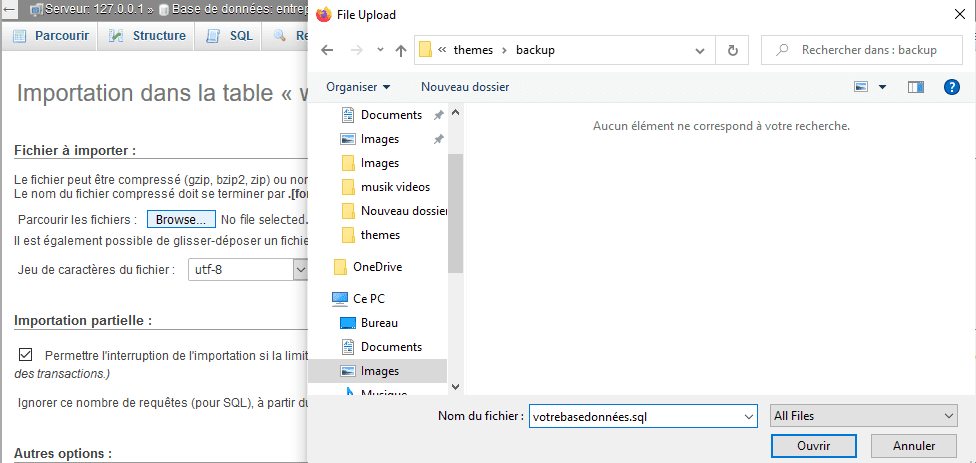
Task: Select 'backup' in the address breadcrumb
Action: [x=535, y=50]
